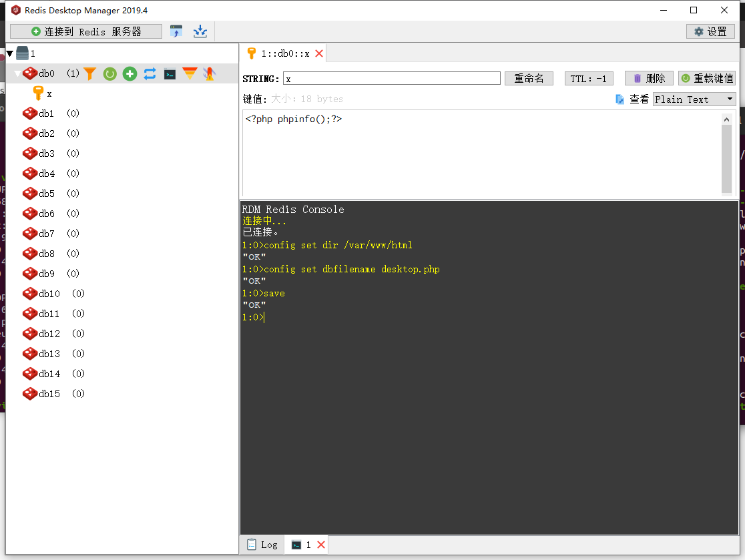Collapse the db0 database node arrow

click(x=17, y=73)
